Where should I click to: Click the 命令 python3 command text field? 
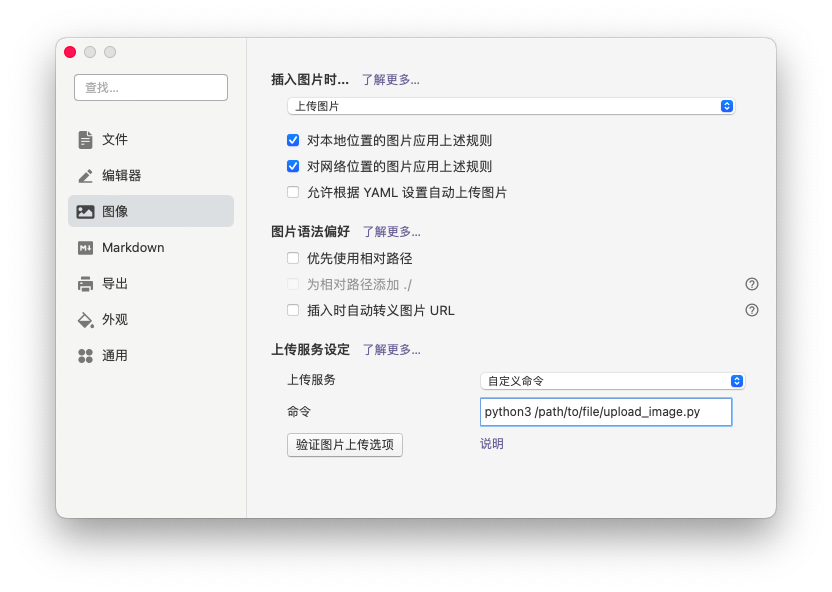pyautogui.click(x=606, y=412)
